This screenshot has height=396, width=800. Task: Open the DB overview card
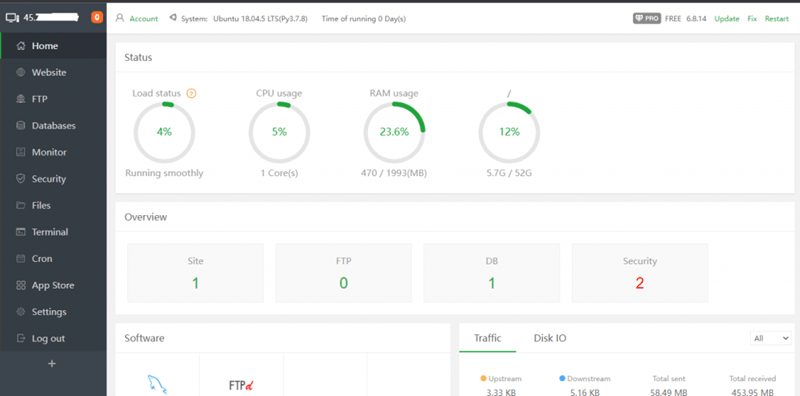click(492, 273)
